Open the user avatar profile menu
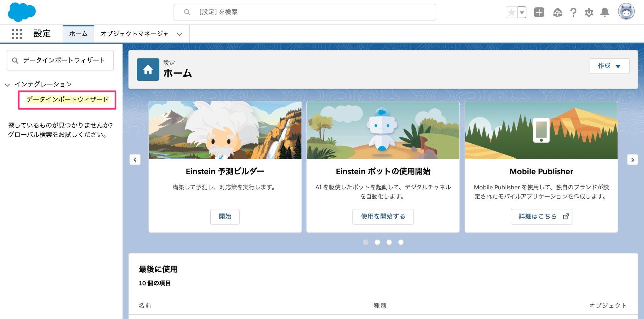 pos(626,12)
